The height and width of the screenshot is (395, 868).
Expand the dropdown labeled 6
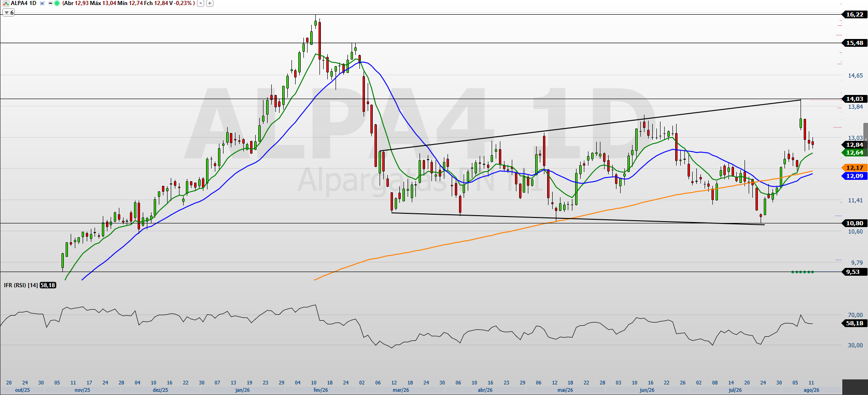(9, 13)
